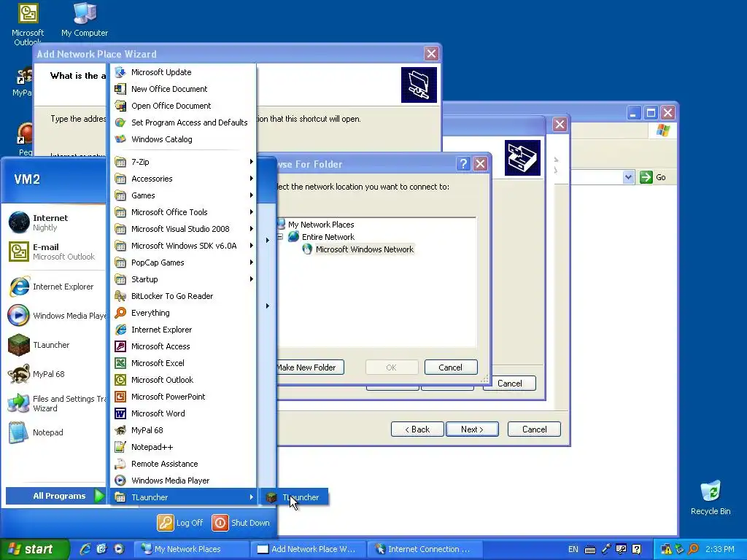The height and width of the screenshot is (560, 747).
Task: Select My Network Places tree item
Action: (x=321, y=225)
